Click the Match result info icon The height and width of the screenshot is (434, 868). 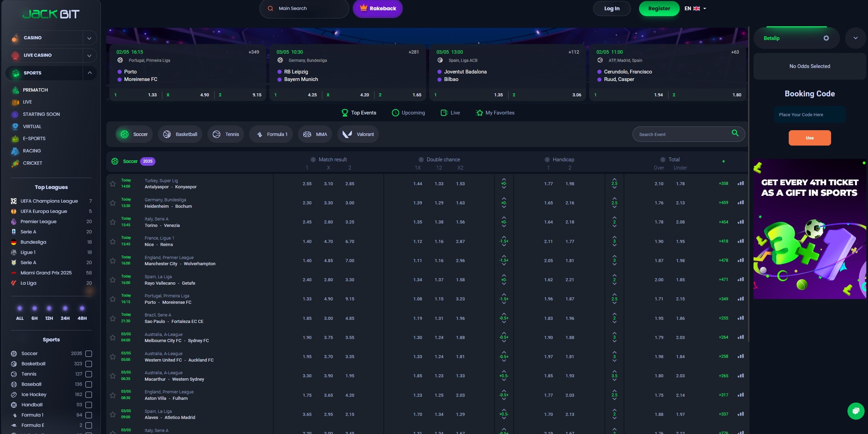pos(313,160)
